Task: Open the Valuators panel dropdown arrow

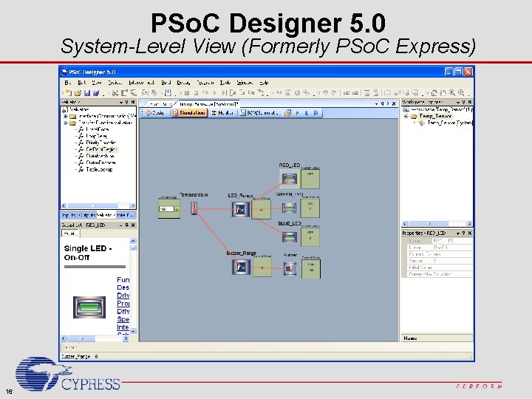Action: pos(121,102)
